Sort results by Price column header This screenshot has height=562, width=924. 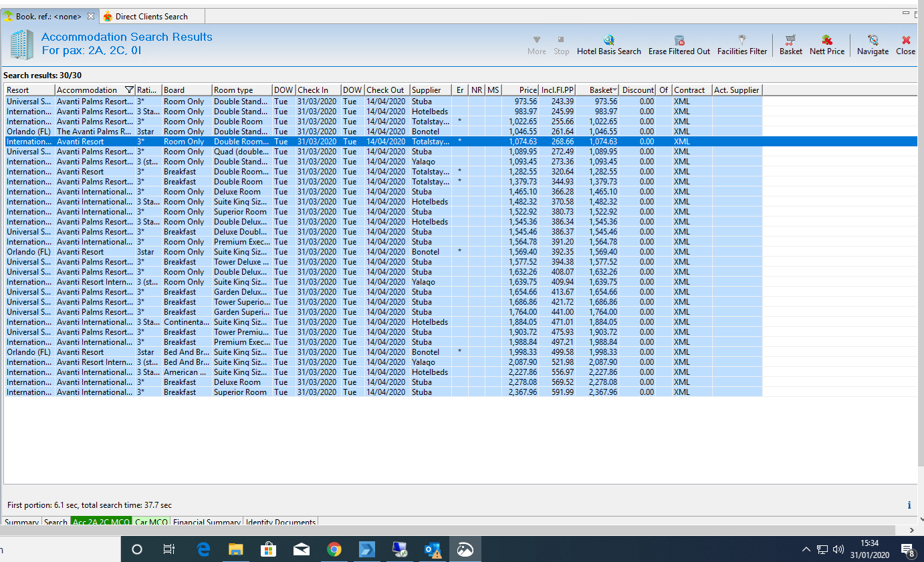click(x=528, y=90)
